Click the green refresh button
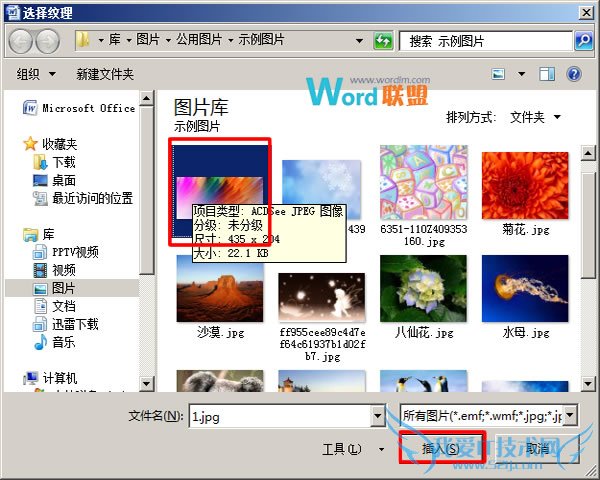Viewport: 600px width, 480px height. coord(383,40)
